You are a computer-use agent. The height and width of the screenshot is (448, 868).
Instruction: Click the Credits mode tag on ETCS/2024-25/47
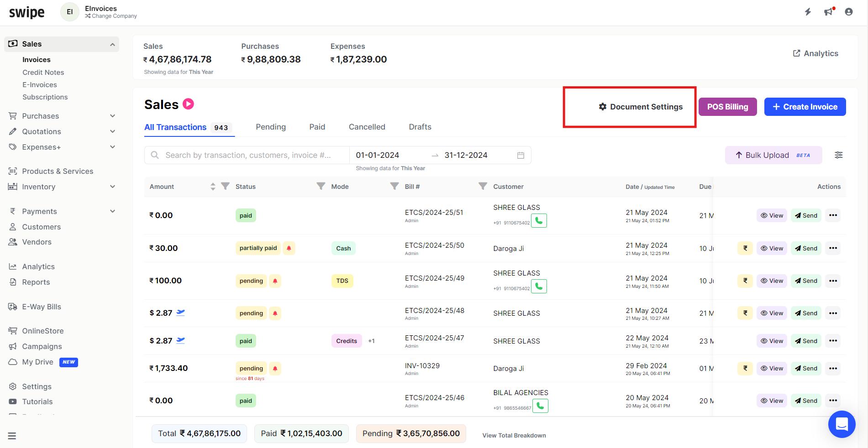click(x=347, y=341)
